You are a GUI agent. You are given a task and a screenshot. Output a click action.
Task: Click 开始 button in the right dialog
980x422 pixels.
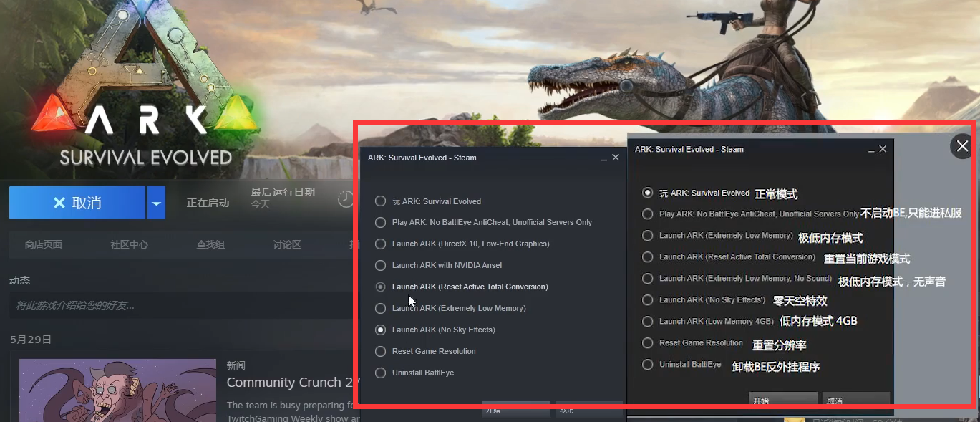(782, 400)
